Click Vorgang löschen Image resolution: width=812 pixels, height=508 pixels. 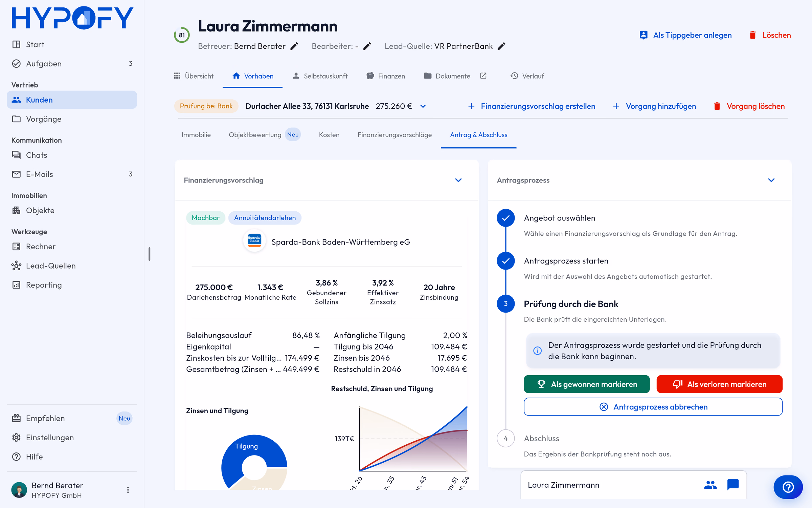(749, 106)
